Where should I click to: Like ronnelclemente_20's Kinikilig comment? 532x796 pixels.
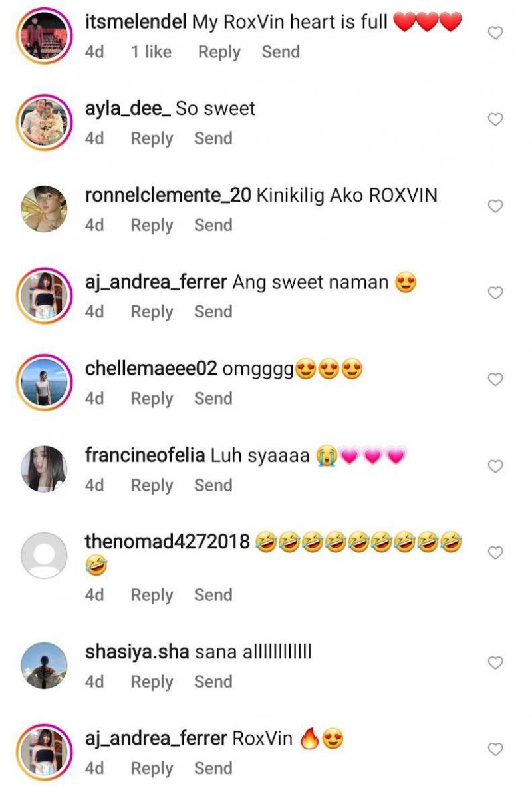pyautogui.click(x=495, y=206)
